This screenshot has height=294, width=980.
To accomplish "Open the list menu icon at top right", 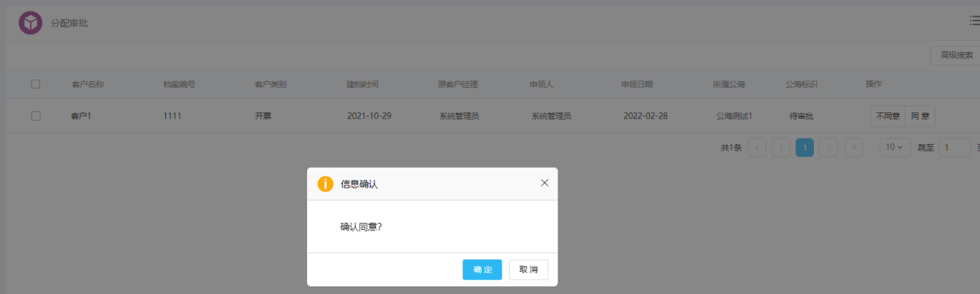I will point(975,21).
